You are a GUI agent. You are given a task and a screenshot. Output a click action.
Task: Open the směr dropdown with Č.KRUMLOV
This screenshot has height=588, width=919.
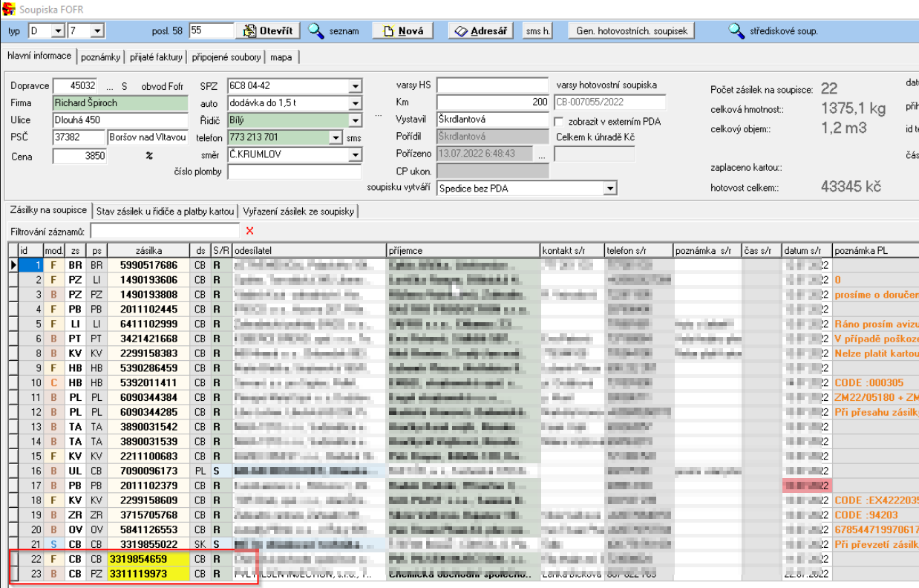[x=354, y=154]
